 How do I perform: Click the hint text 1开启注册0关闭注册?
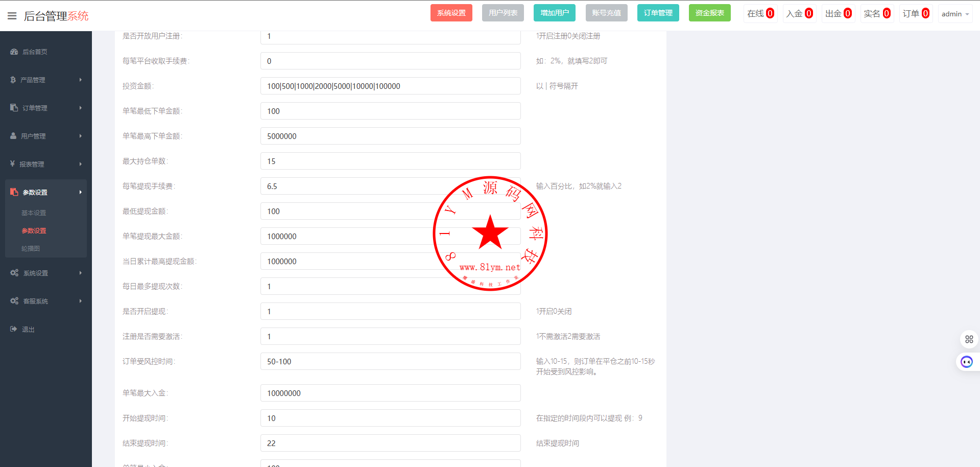568,36
